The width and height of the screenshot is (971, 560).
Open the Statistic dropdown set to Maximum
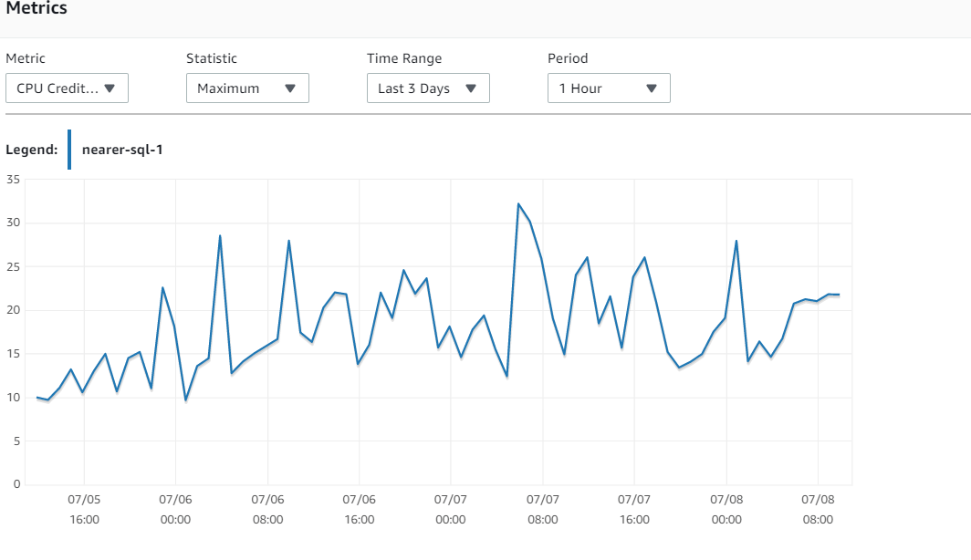point(247,88)
